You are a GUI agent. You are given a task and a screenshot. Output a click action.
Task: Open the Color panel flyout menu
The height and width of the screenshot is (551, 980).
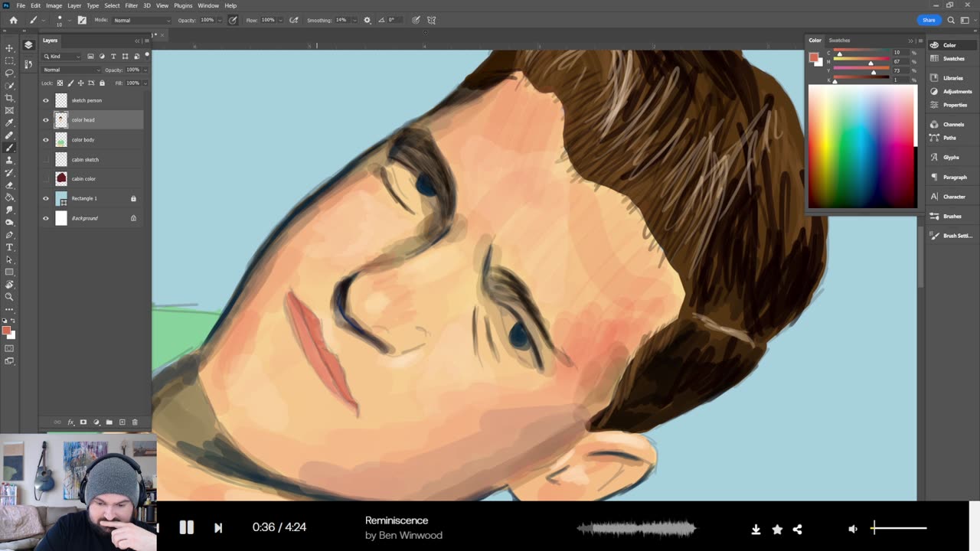(x=920, y=41)
